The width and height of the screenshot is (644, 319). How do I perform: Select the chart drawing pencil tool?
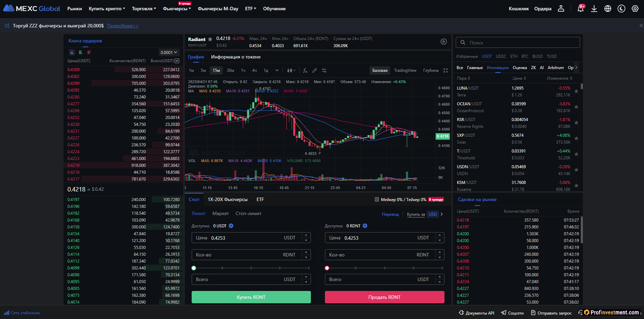(315, 70)
